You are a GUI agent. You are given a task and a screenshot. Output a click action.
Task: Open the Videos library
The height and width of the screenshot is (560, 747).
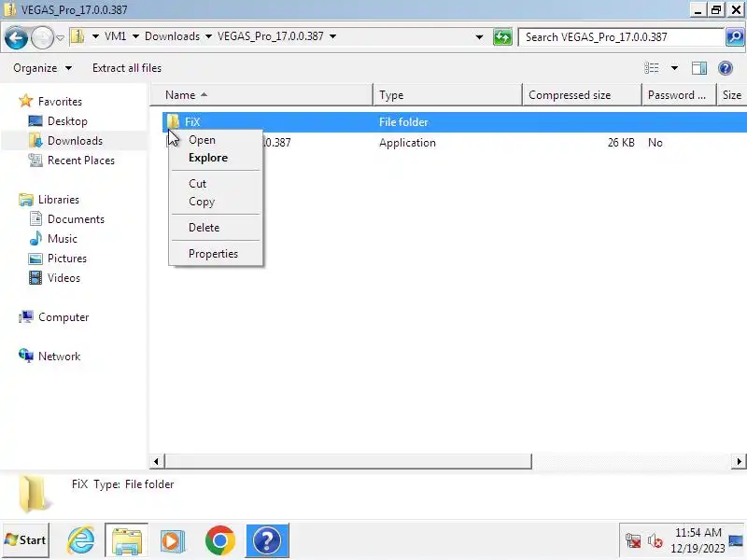[63, 277]
